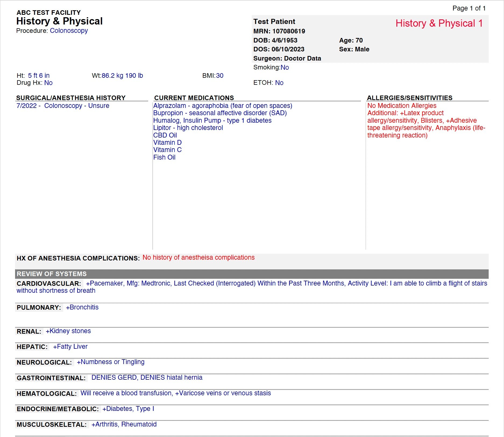Click the 'No Medication Allergies' text

[402, 106]
